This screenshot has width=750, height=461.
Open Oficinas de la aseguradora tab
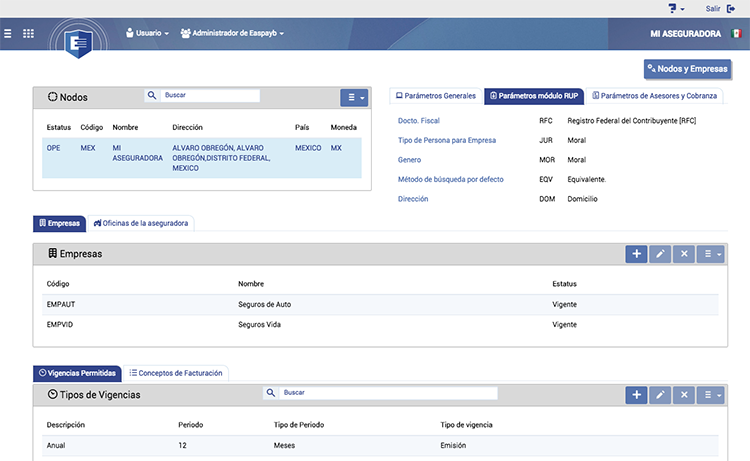pos(141,223)
